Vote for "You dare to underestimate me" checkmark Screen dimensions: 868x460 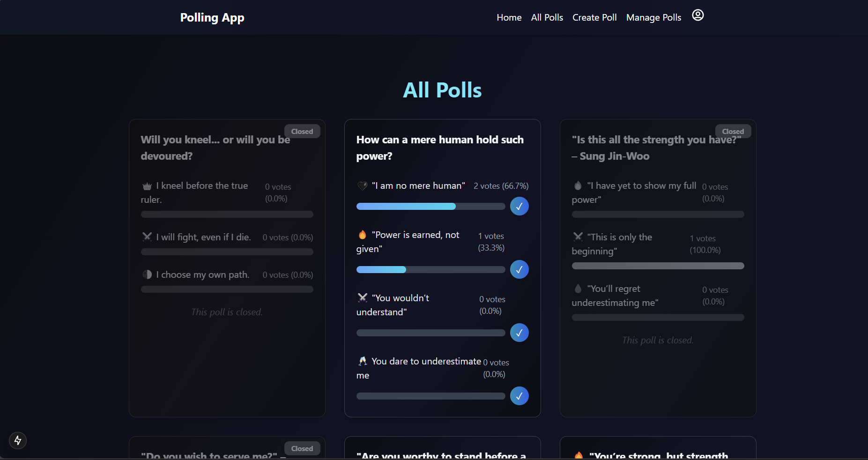pos(519,396)
